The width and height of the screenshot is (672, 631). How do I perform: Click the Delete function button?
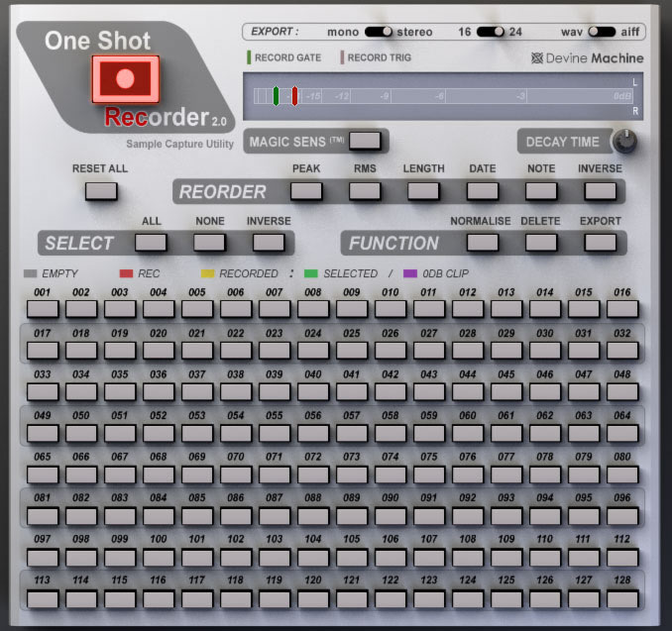(x=541, y=243)
